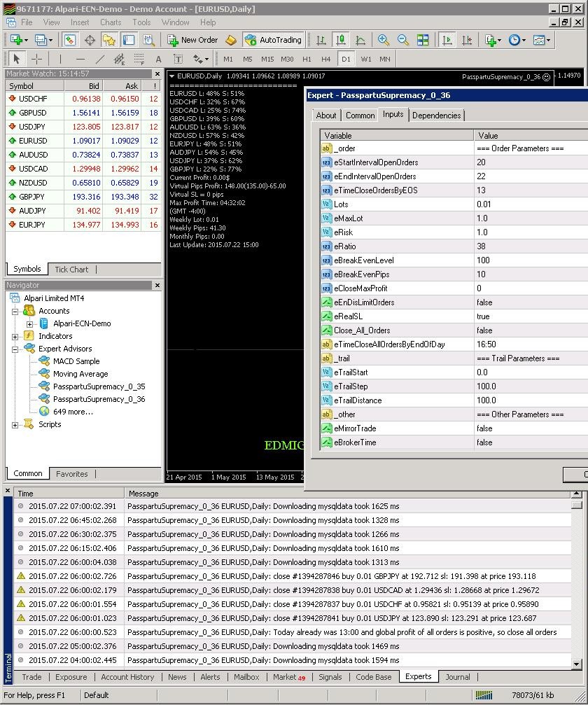Close the Market Watch panel
The width and height of the screenshot is (588, 705).
coord(157,74)
